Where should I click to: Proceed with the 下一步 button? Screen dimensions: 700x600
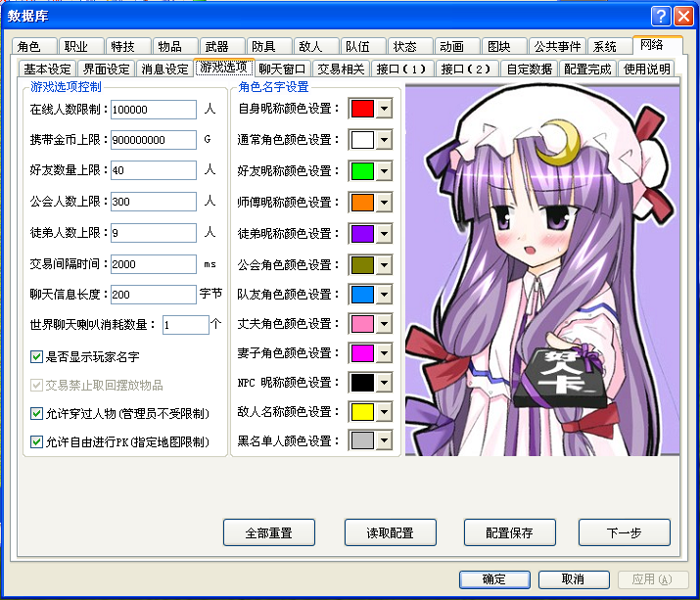[625, 532]
